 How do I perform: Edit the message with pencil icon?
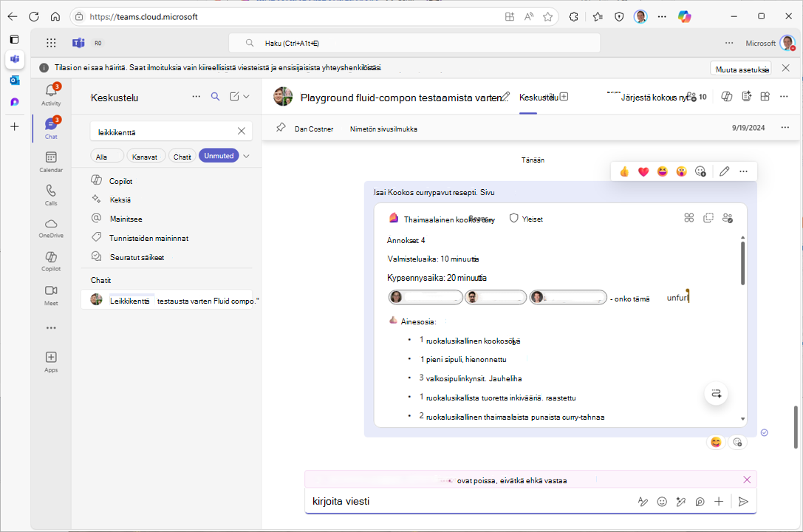724,171
